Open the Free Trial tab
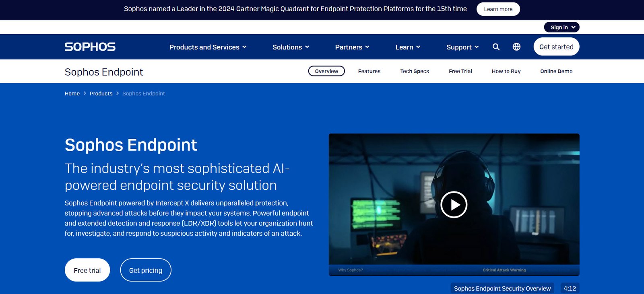The width and height of the screenshot is (644, 294). 460,71
